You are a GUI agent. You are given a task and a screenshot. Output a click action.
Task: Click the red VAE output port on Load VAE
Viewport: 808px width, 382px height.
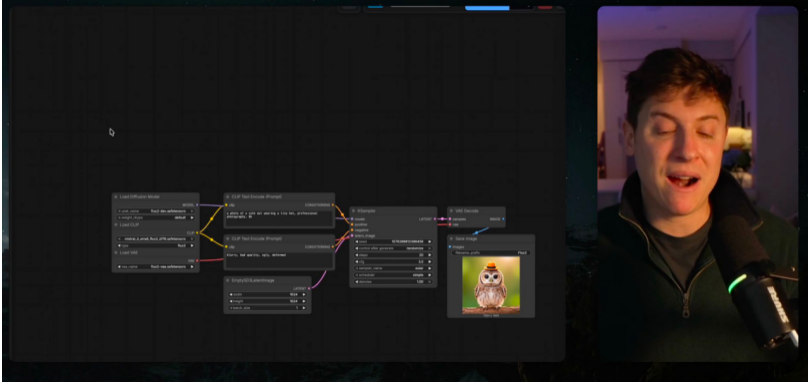pos(197,260)
